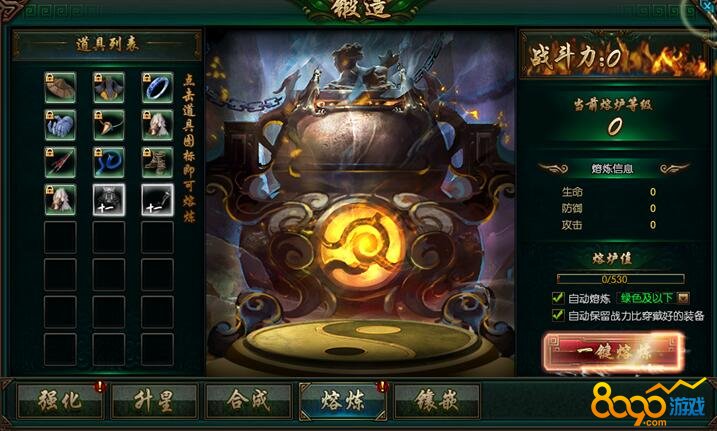The width and height of the screenshot is (717, 431).
Task: Click the white armor item marked 十一
Action: tap(109, 200)
